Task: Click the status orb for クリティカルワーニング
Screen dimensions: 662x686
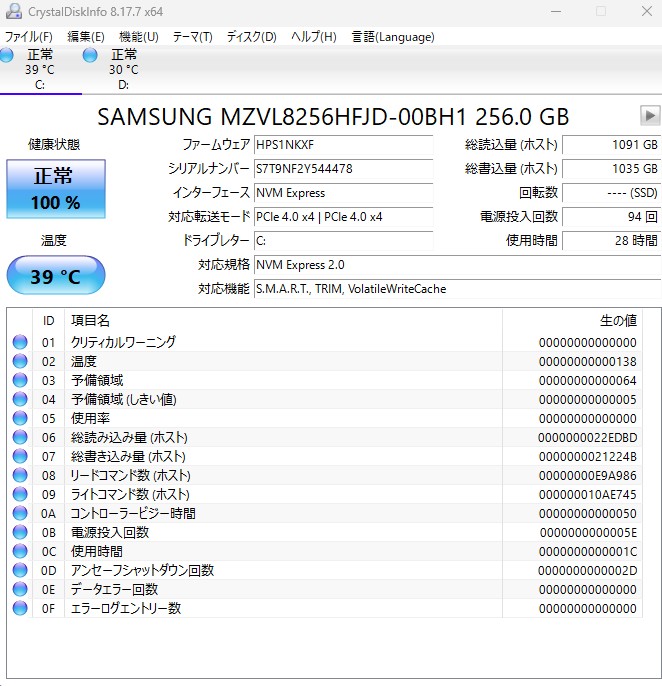Action: tap(20, 342)
